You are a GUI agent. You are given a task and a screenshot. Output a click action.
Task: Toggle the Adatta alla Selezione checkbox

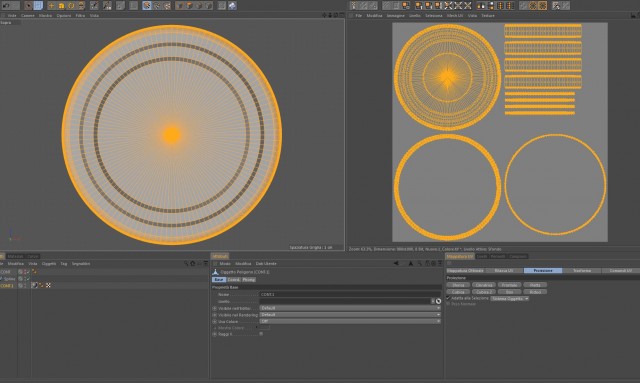pyautogui.click(x=449, y=298)
